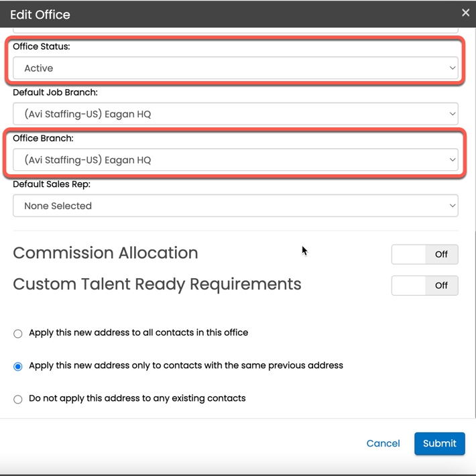
Task: Select apply address to all contacts radio
Action: click(x=18, y=334)
